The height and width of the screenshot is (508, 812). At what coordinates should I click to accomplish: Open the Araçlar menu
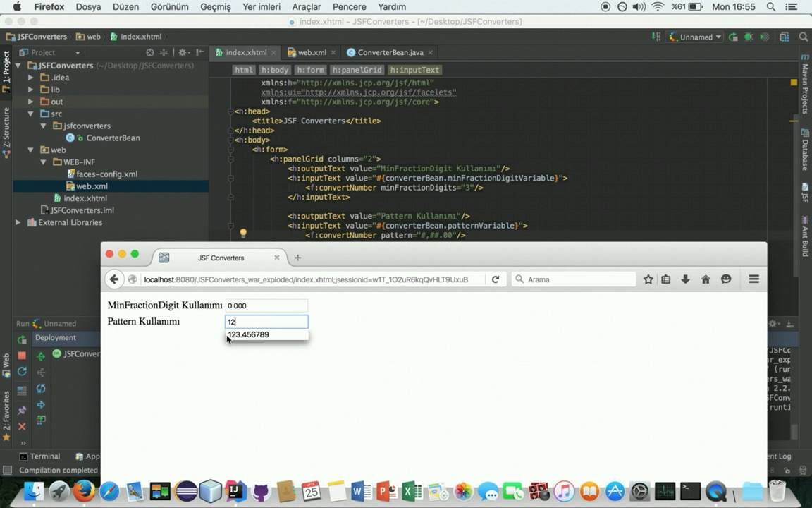(x=307, y=7)
